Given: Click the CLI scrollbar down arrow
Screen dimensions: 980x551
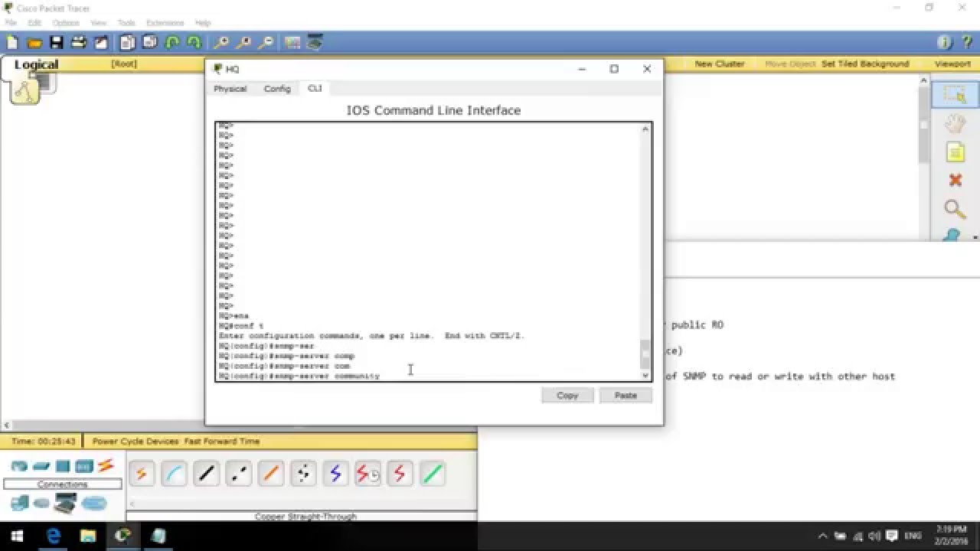Looking at the screenshot, I should point(645,375).
